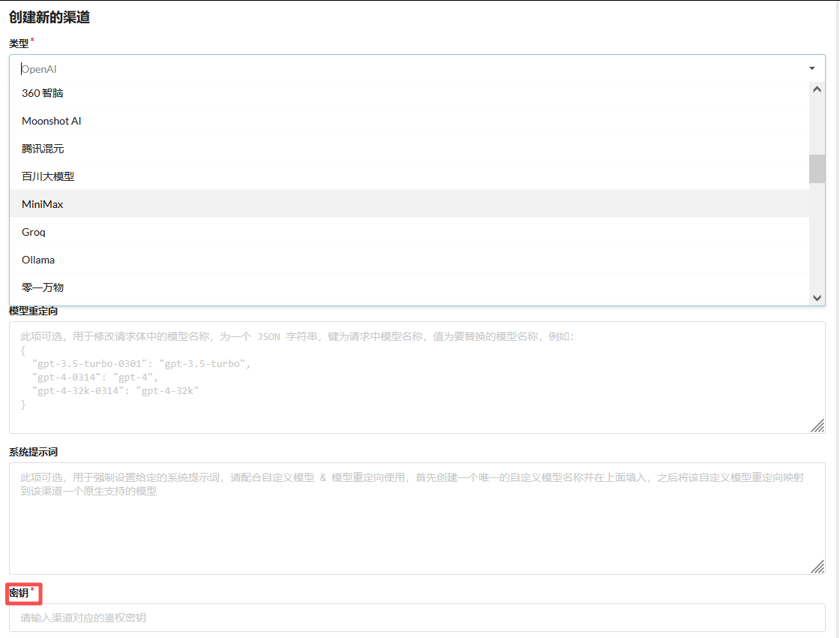Pick 百川大模型 from the list

pos(409,176)
